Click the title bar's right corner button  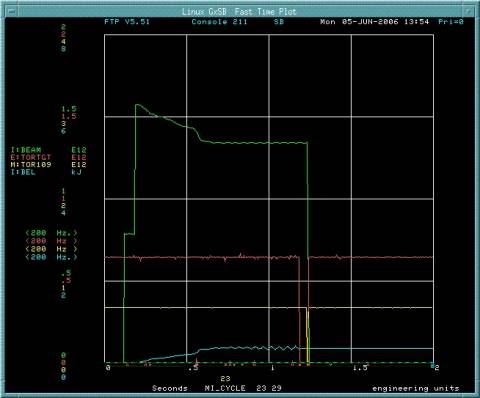469,12
